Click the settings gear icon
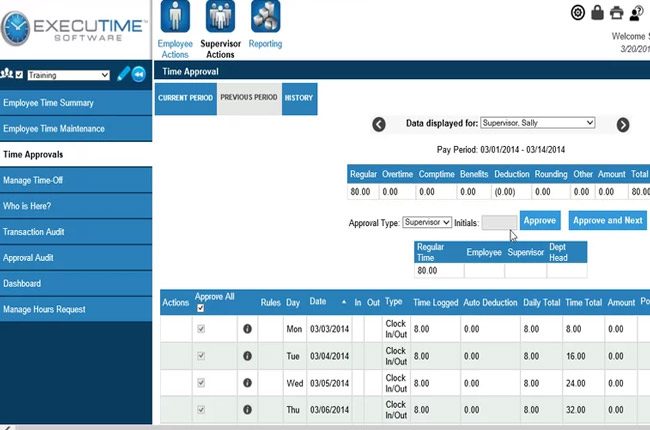 click(x=577, y=13)
